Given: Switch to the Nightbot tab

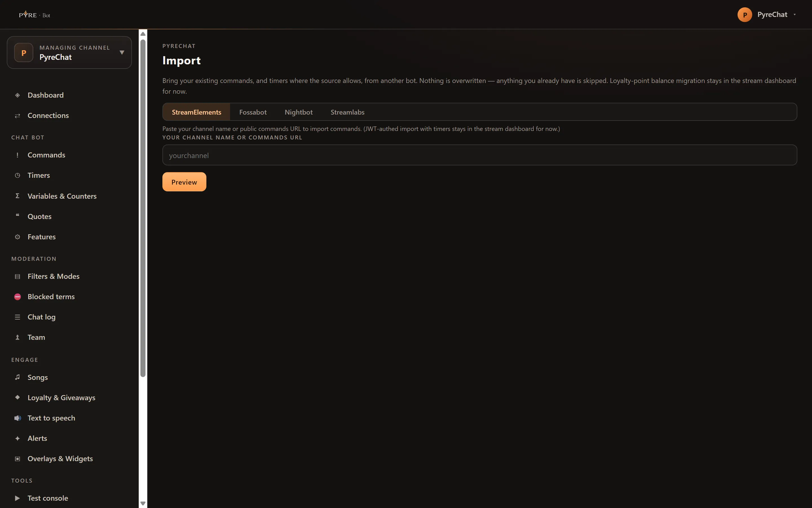Looking at the screenshot, I should (x=299, y=112).
